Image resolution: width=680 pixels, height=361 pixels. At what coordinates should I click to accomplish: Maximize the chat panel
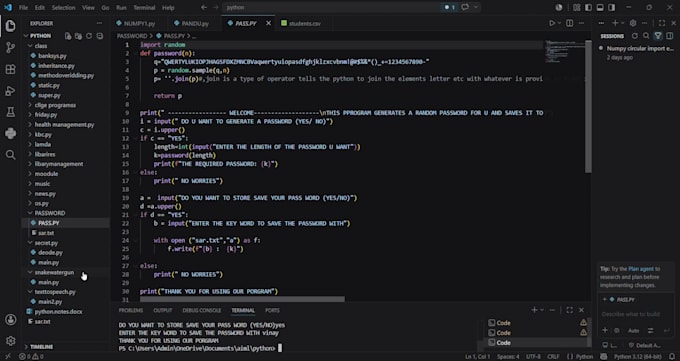[x=662, y=23]
